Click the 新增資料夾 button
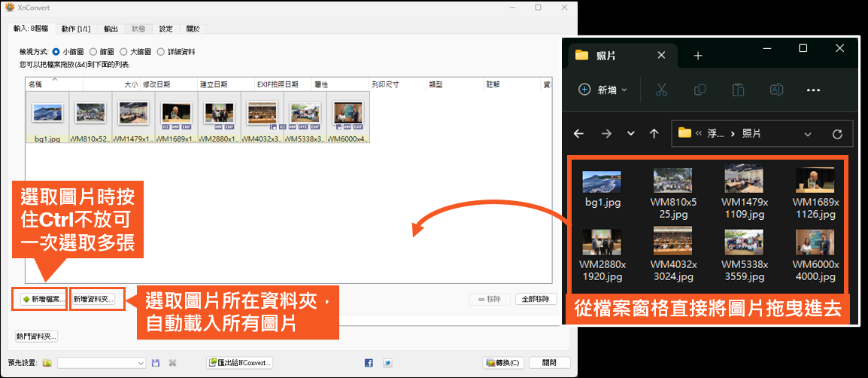The image size is (868, 378). coord(94,299)
